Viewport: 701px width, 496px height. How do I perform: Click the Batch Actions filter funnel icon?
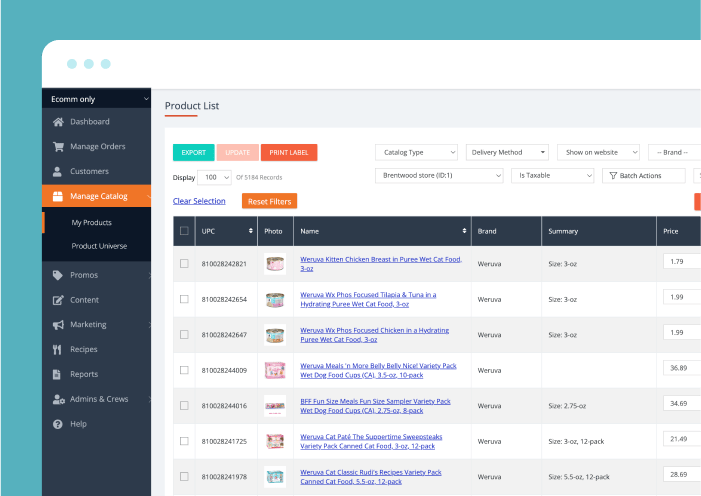[x=613, y=176]
